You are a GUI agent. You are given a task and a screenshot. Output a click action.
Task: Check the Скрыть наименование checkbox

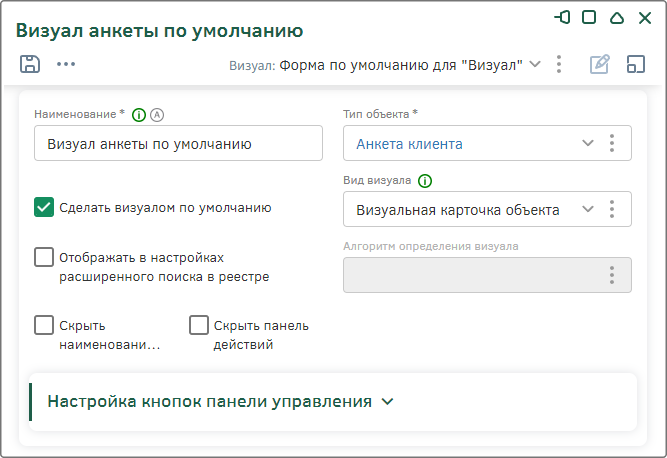[44, 325]
